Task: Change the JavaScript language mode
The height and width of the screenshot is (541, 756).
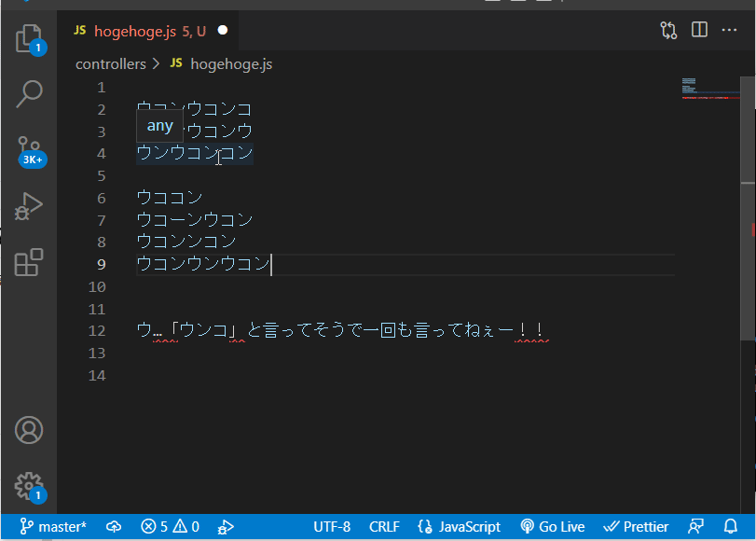Action: click(459, 527)
